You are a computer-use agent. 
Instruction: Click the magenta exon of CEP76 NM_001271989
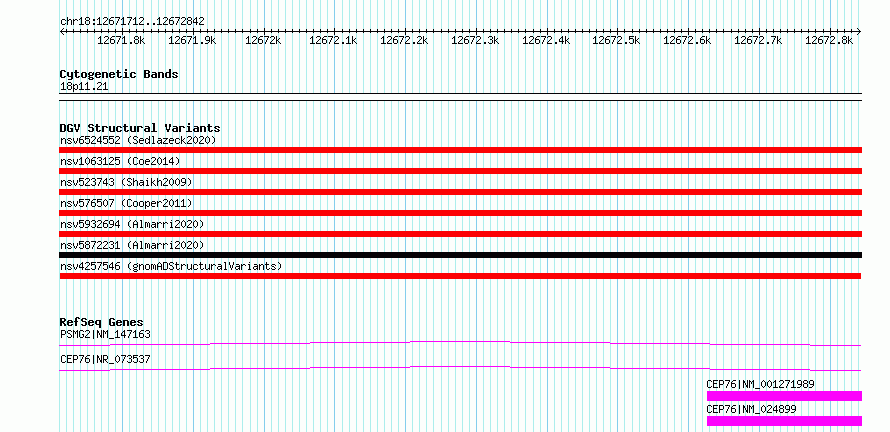784,396
